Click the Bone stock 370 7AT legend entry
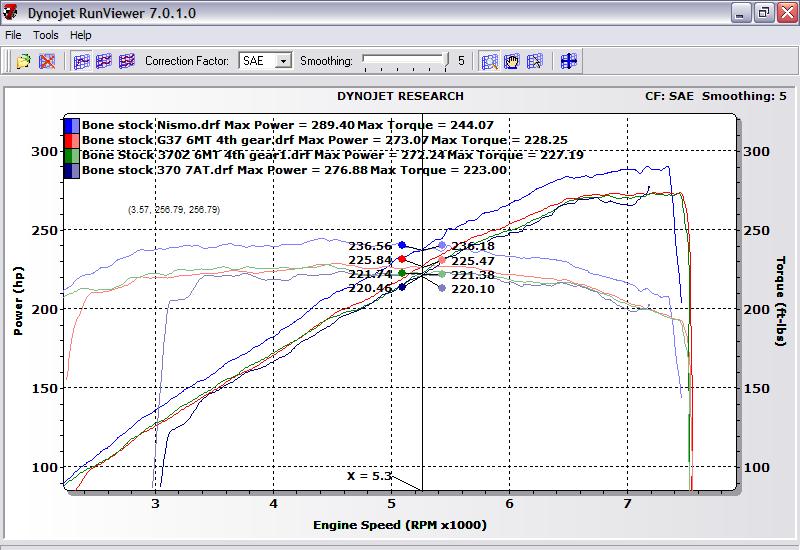 click(294, 170)
